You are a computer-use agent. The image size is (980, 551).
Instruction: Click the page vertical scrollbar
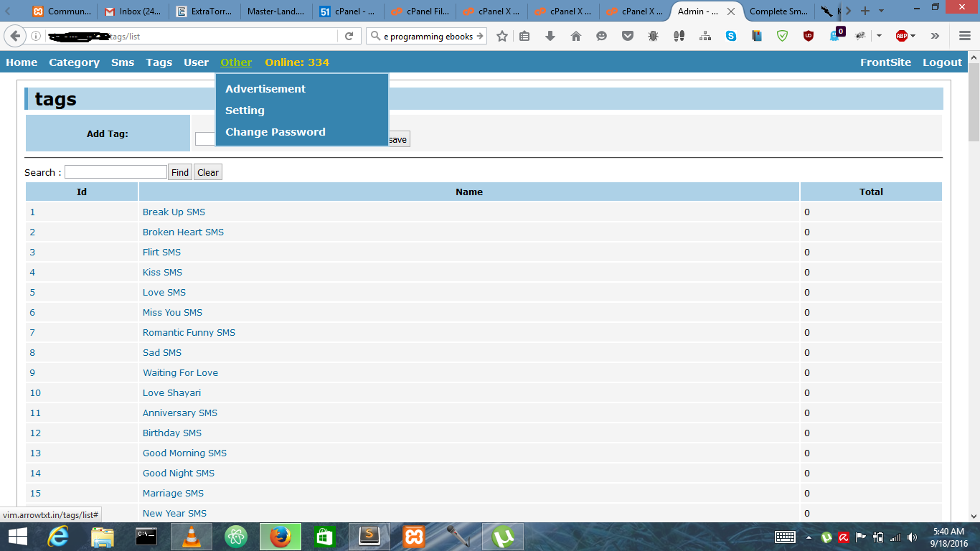(974, 287)
